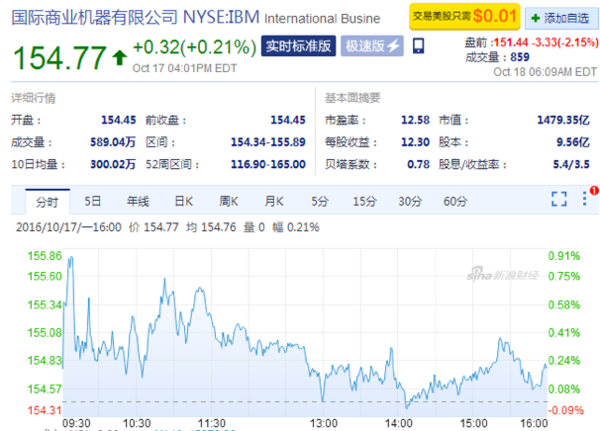Click the pre-market 成交量 value 859
The height and width of the screenshot is (431, 600).
520,57
